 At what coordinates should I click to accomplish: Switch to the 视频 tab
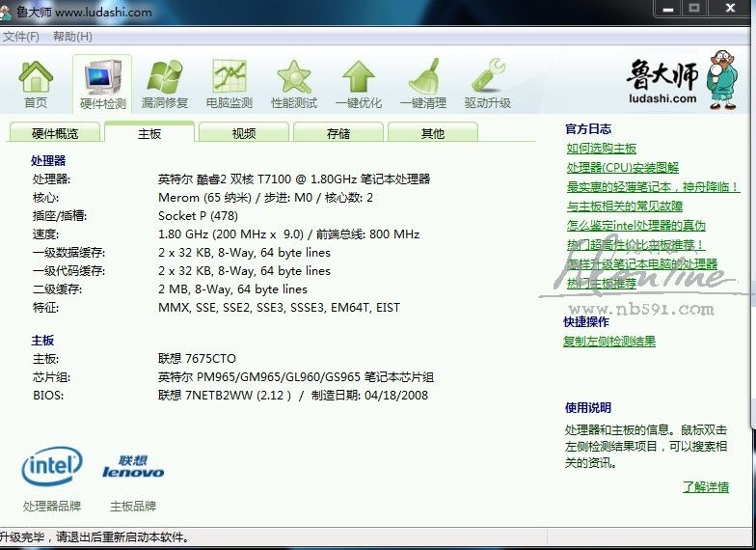[243, 133]
